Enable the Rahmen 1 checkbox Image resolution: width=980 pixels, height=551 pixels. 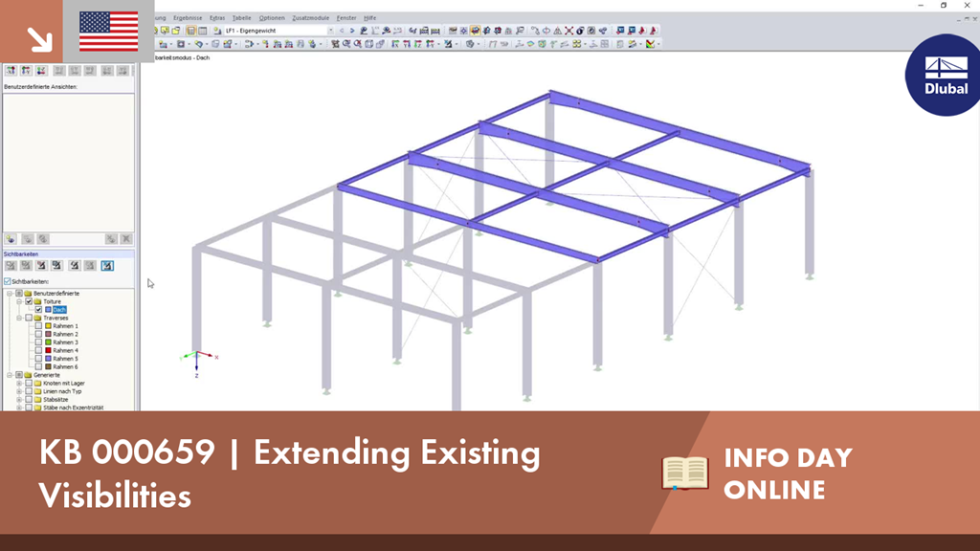(x=38, y=325)
